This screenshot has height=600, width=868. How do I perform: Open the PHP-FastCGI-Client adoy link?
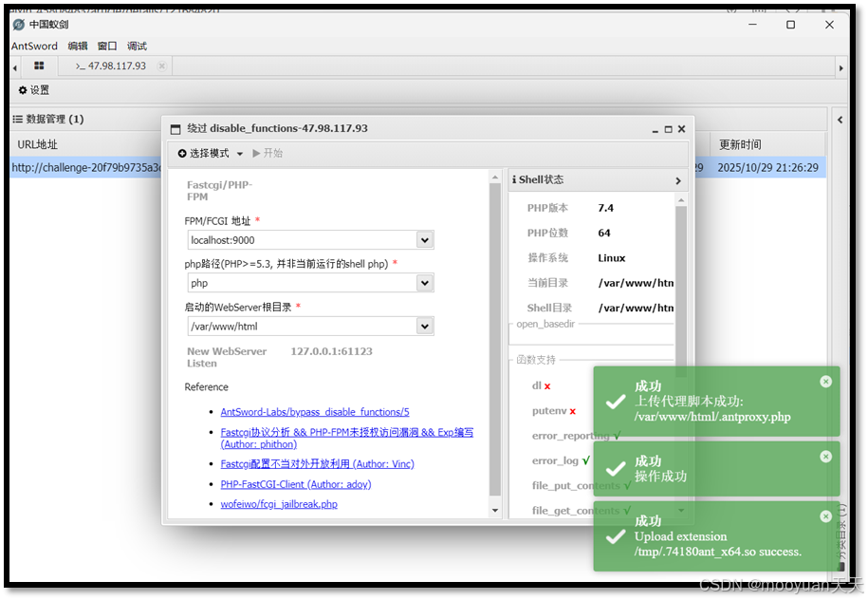[296, 485]
